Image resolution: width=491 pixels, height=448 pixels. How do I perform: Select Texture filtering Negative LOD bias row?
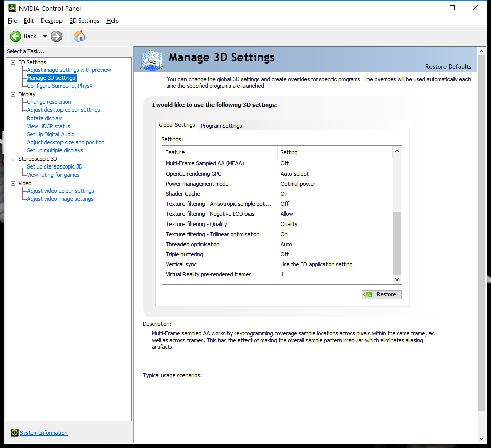[x=277, y=214]
